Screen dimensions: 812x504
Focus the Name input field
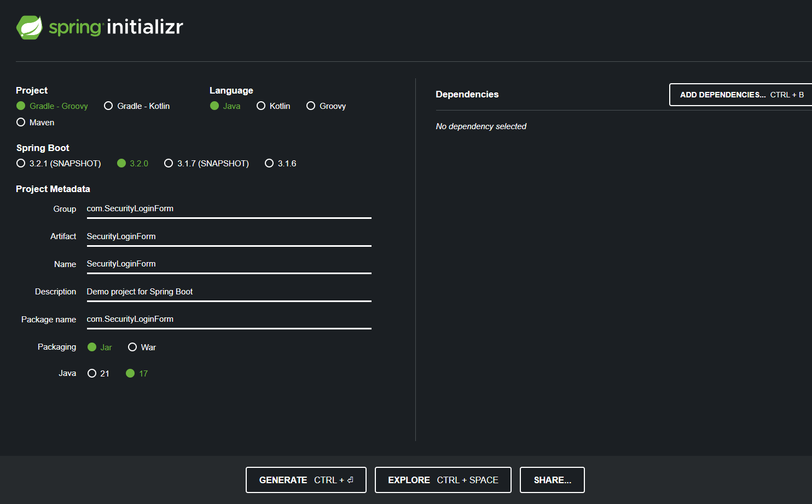click(x=229, y=264)
